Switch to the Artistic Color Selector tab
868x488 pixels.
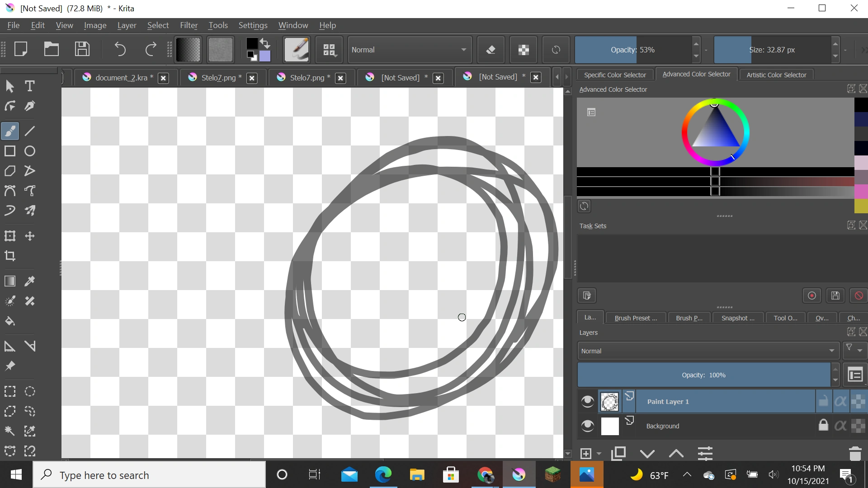pos(776,75)
